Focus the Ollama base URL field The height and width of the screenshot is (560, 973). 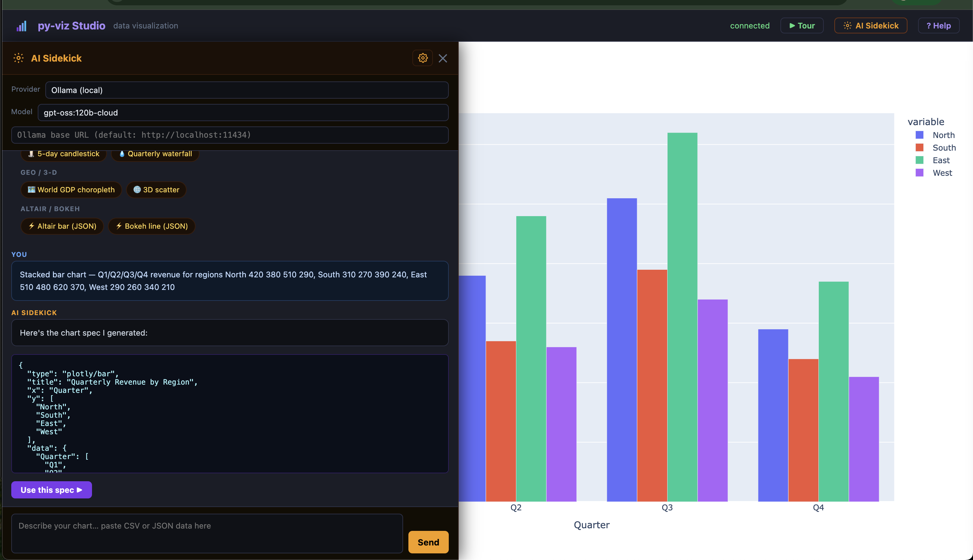(x=230, y=135)
